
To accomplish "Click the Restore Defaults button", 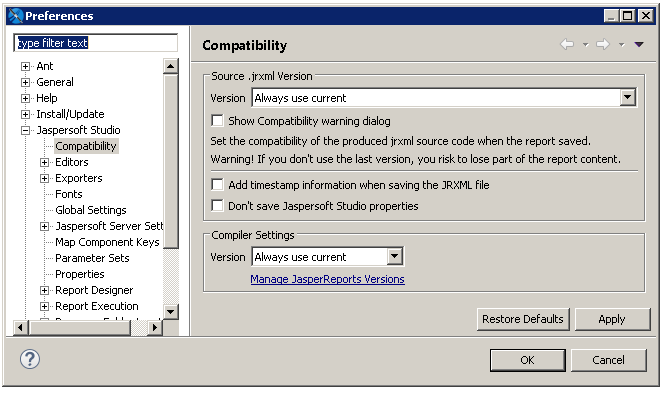I will 523,319.
